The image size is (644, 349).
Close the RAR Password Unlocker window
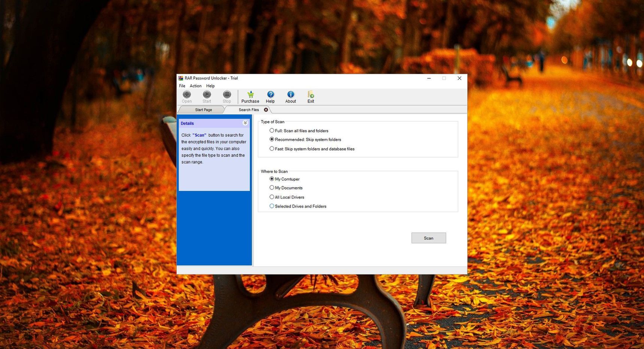(459, 78)
